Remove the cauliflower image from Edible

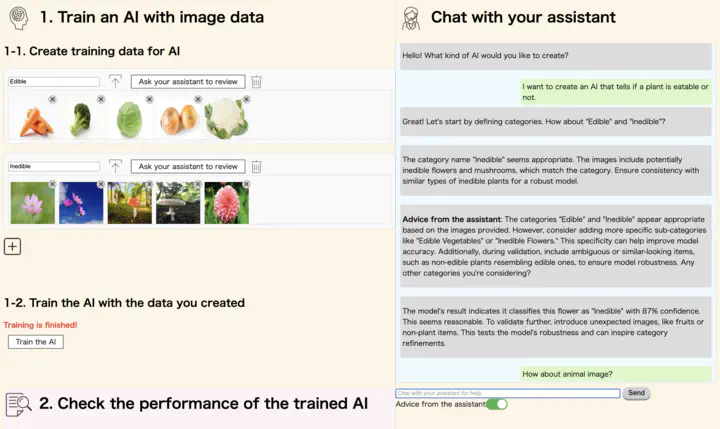point(247,99)
